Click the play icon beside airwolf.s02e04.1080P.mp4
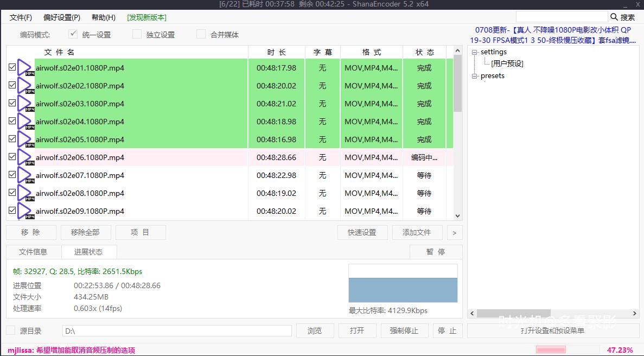The width and height of the screenshot is (644, 356). (x=24, y=120)
